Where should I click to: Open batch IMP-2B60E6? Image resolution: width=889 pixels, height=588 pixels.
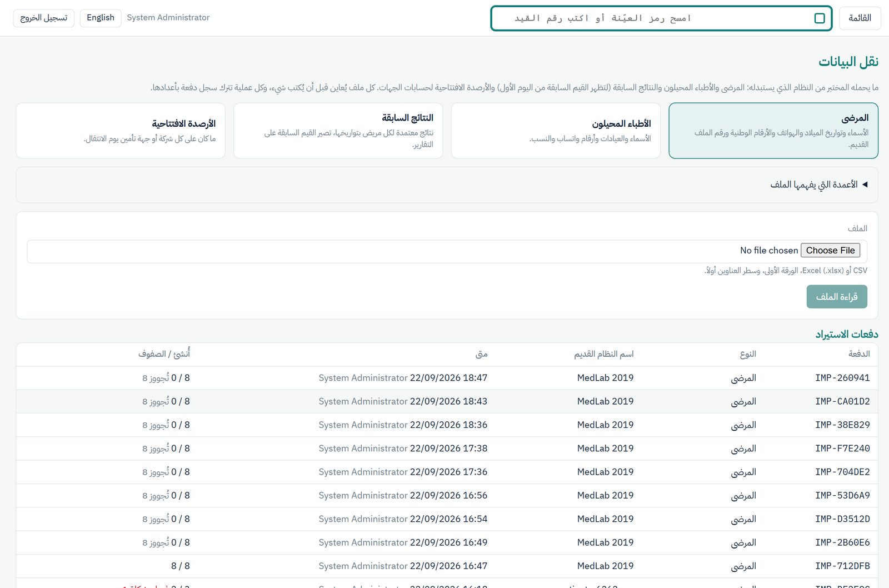point(842,542)
